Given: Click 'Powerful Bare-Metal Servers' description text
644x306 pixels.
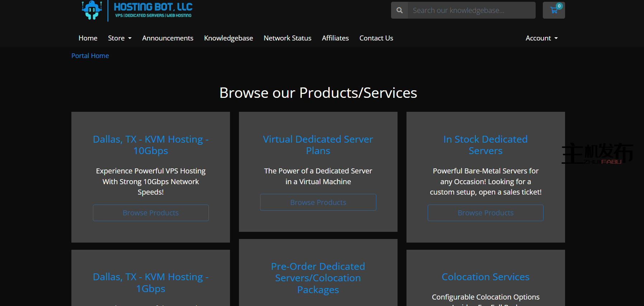Looking at the screenshot, I should [485, 181].
